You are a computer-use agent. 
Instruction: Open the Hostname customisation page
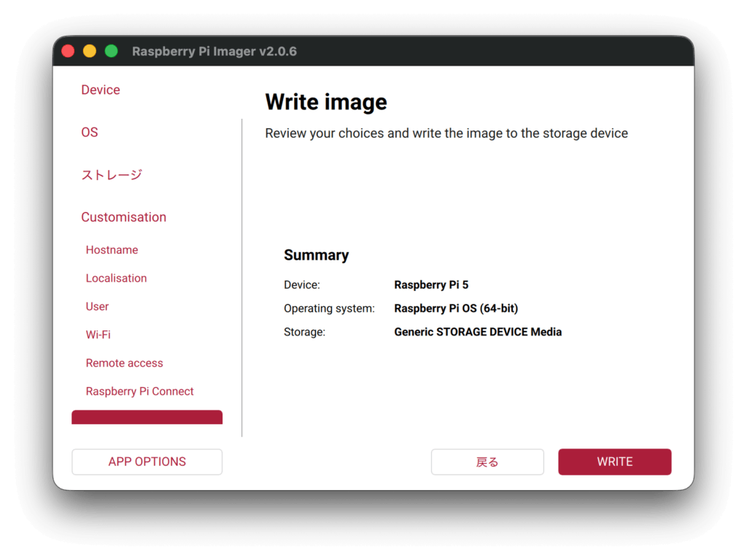(x=112, y=250)
